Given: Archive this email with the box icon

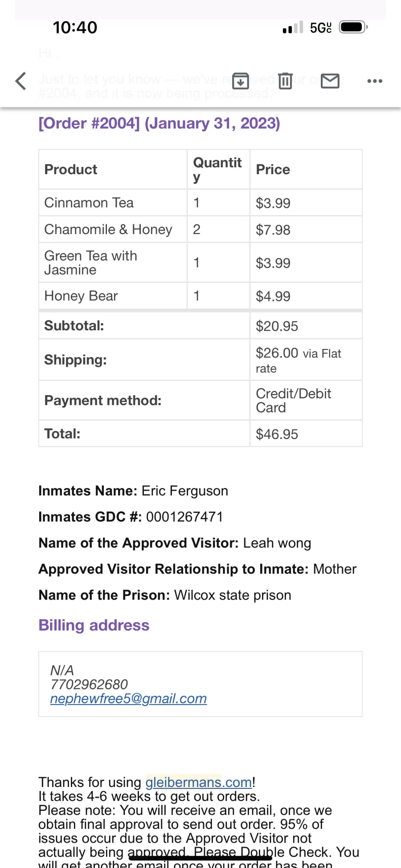Looking at the screenshot, I should [241, 81].
